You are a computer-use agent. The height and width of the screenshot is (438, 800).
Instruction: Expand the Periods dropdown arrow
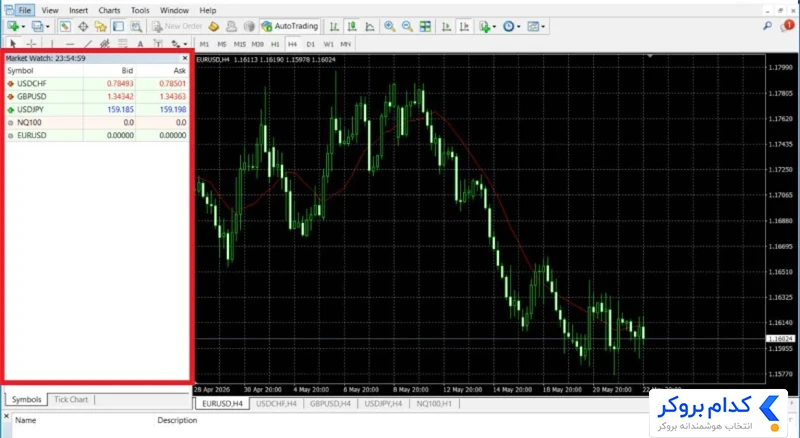pos(518,27)
